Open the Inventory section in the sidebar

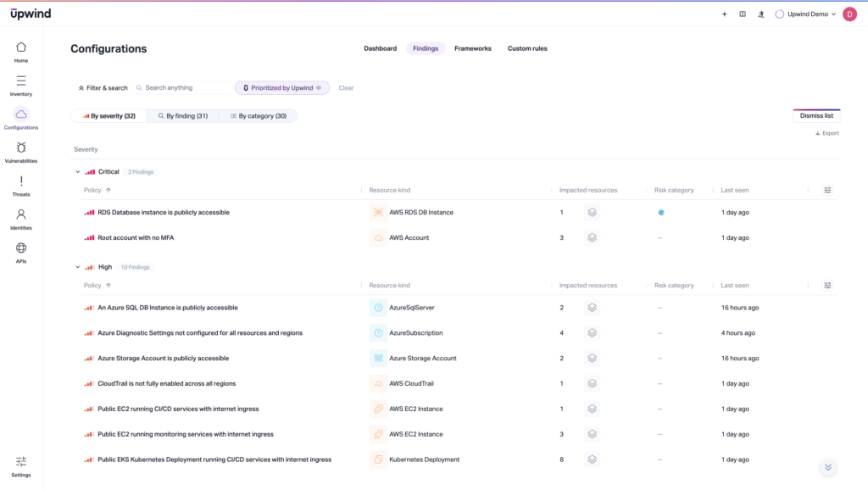(21, 85)
